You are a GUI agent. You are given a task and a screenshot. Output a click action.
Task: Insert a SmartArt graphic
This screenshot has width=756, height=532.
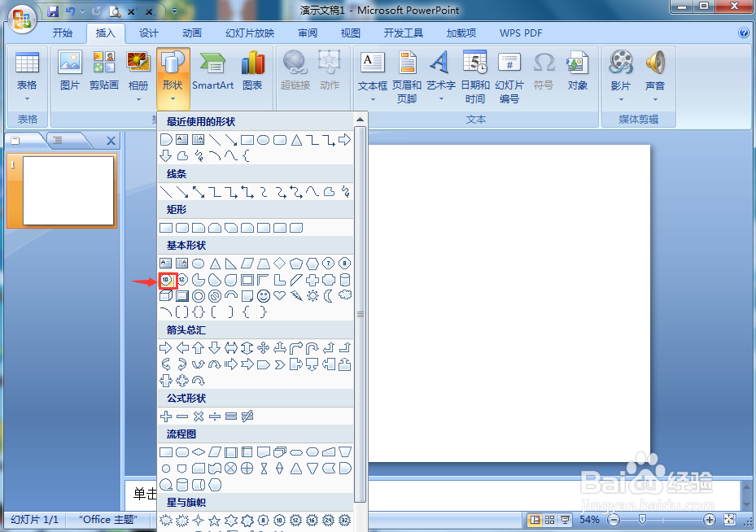[212, 71]
